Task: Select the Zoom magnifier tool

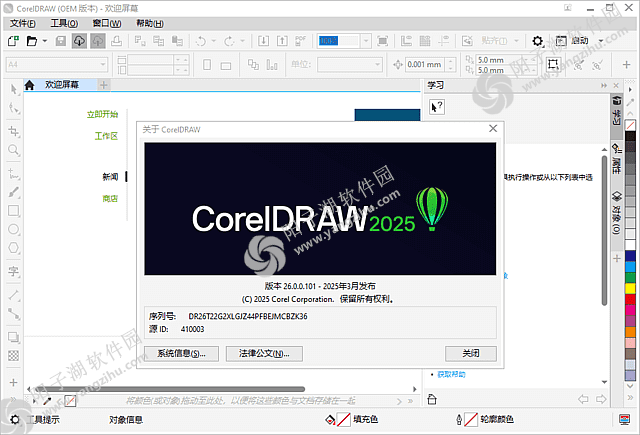Action: click(x=14, y=150)
